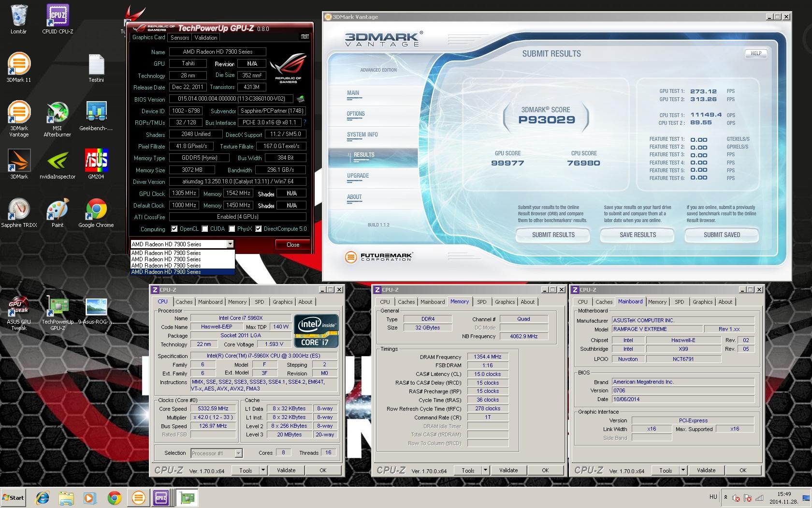The image size is (812, 508).
Task: Open Windows Media Player from taskbar
Action: click(x=90, y=497)
